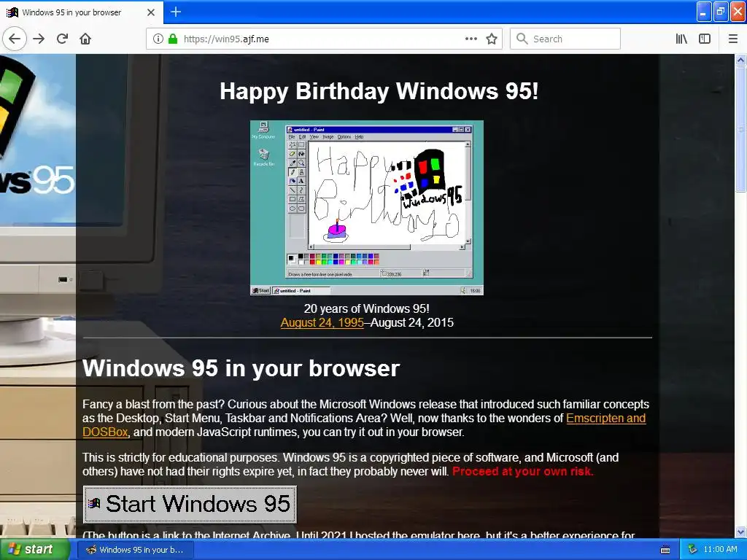The image size is (747, 560).
Task: Close the Windows 95 in your browser tab
Action: (x=150, y=12)
